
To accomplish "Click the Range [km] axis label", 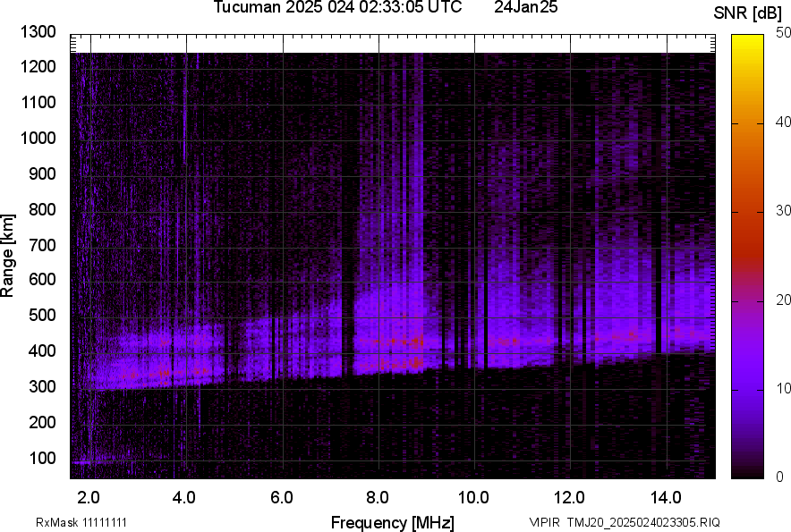I will coord(8,256).
